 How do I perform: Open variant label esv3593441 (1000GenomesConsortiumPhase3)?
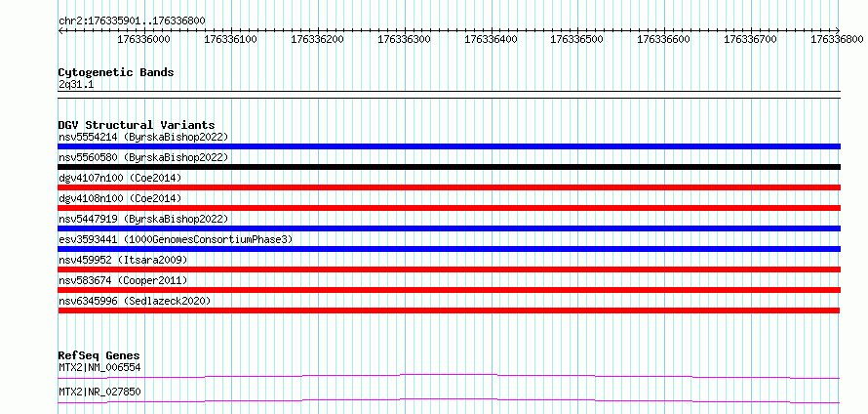[x=176, y=239]
